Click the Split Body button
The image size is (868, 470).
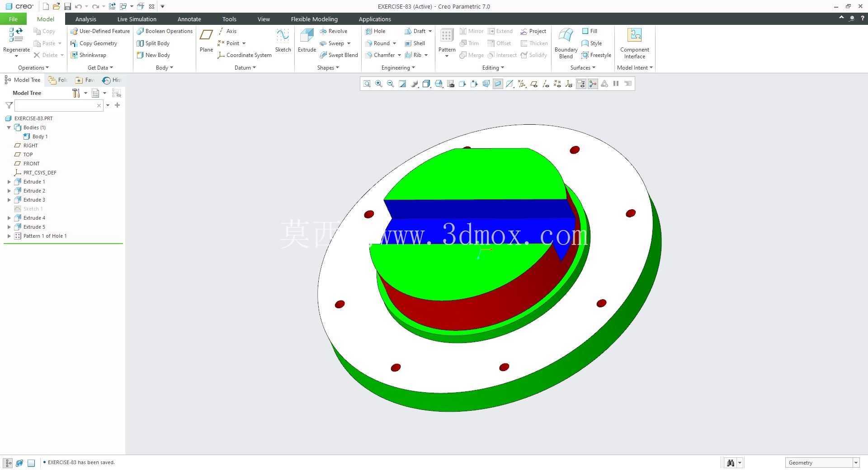(153, 43)
